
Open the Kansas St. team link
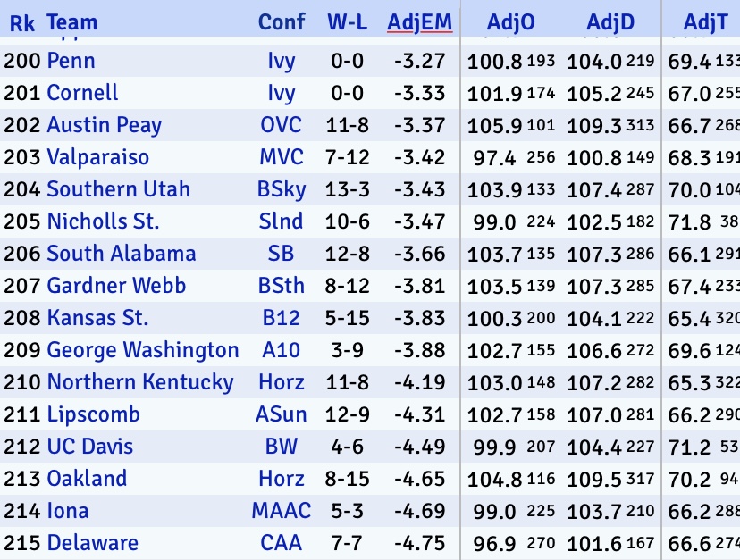click(x=98, y=318)
